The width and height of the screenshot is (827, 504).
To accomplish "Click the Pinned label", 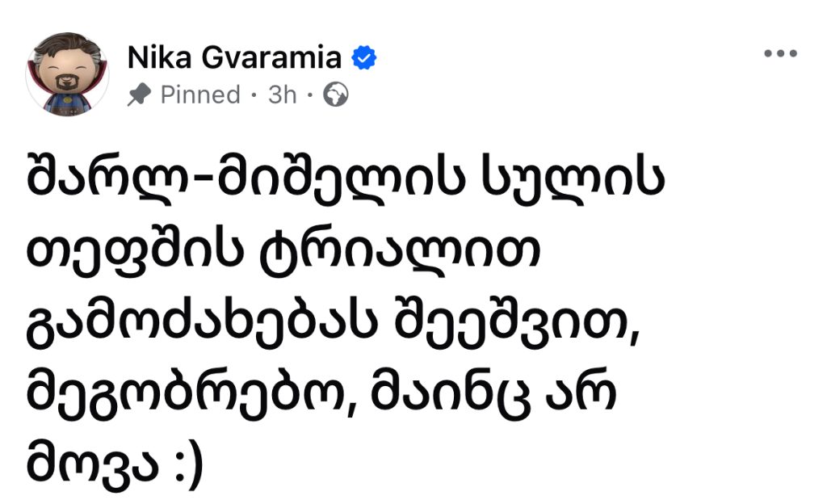I will [x=200, y=95].
